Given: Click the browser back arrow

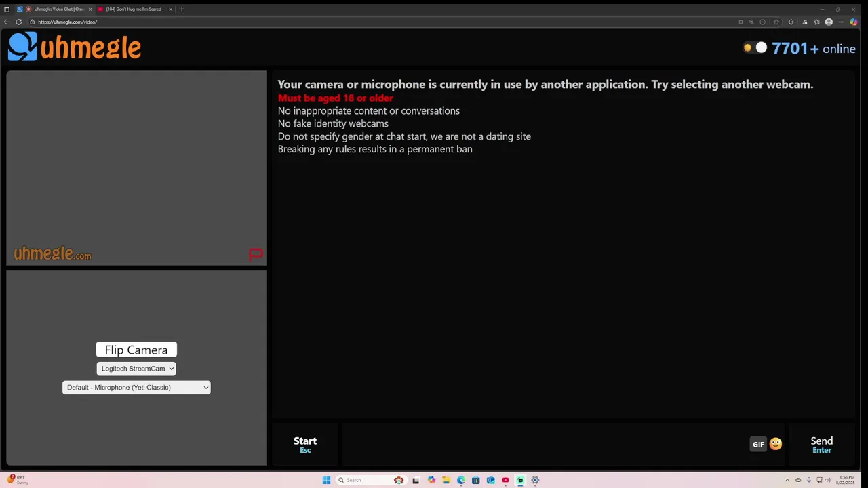Looking at the screenshot, I should 7,22.
